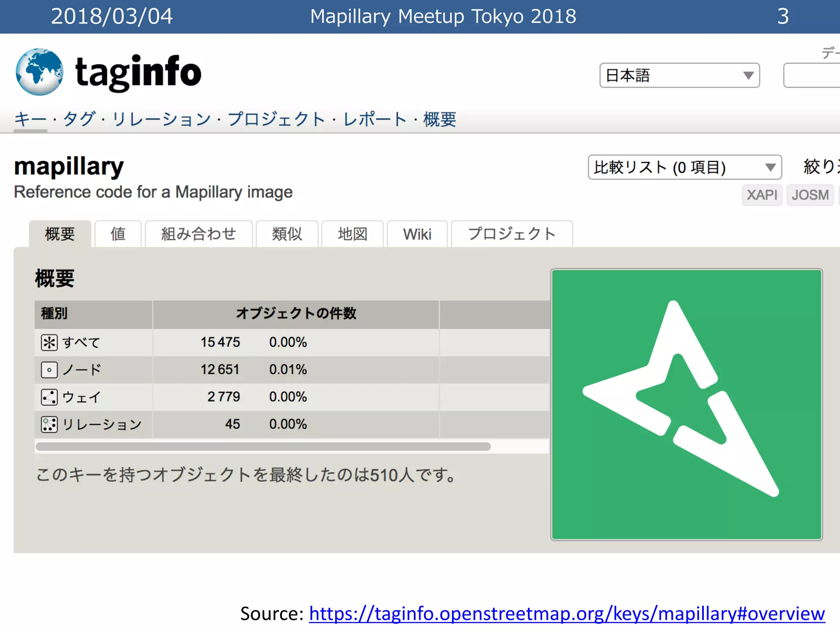This screenshot has width=840, height=630.
Task: Switch to the 組み合わせ tab
Action: tap(199, 234)
